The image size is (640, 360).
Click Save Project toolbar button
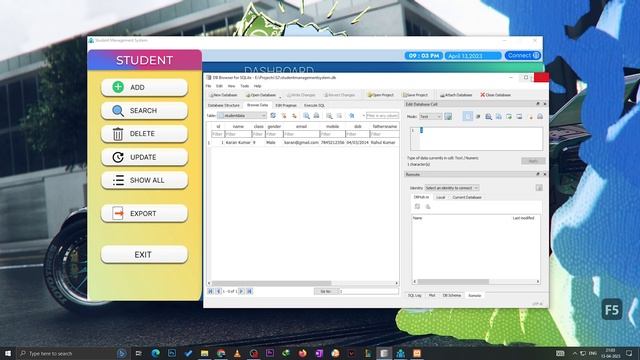(x=415, y=95)
